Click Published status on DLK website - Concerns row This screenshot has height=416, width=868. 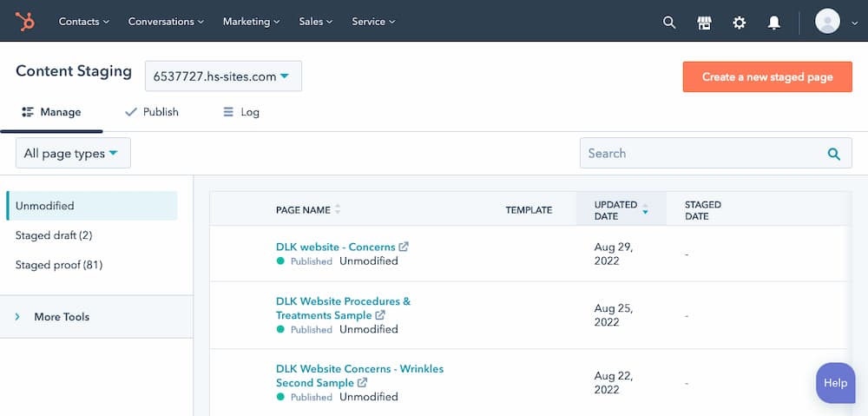click(311, 261)
